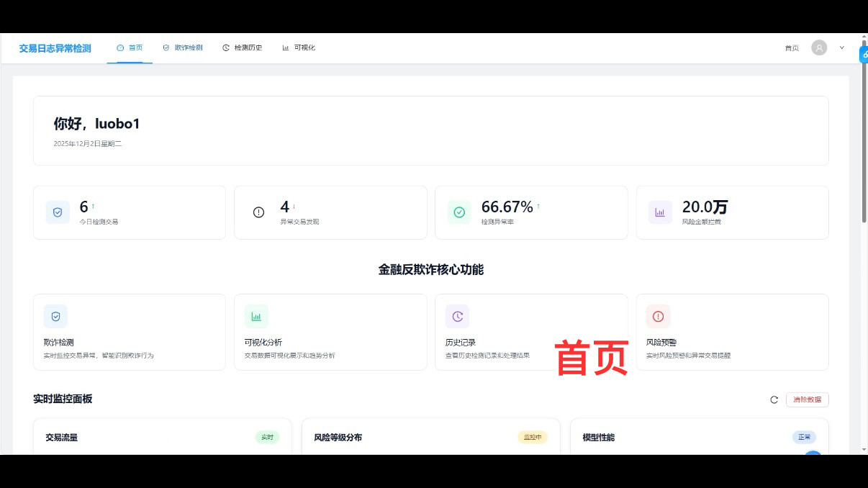
Task: Click the 历史记录 card clock icon
Action: click(457, 316)
